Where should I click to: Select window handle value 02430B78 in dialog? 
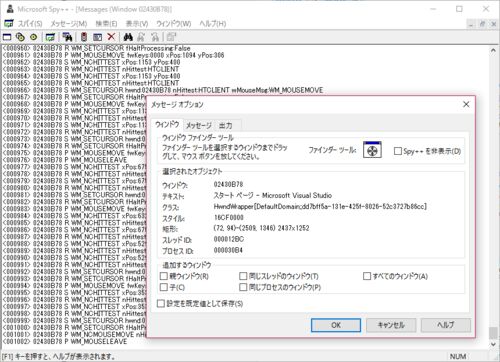(x=228, y=184)
